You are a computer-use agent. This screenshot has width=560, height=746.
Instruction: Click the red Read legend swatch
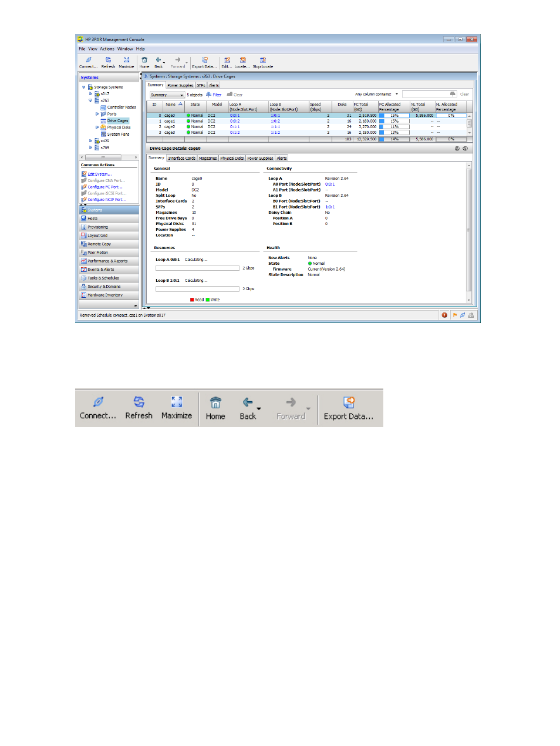(192, 300)
